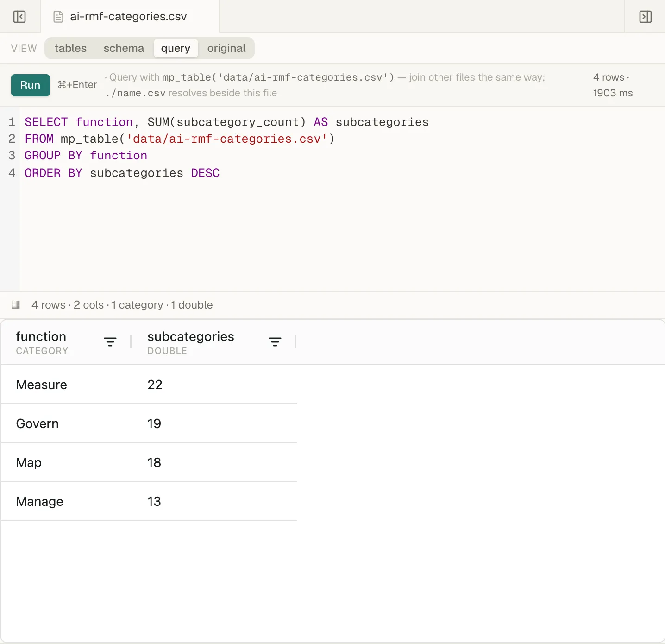This screenshot has width=665, height=644.
Task: Click line number 3 in the gutter
Action: click(x=12, y=155)
